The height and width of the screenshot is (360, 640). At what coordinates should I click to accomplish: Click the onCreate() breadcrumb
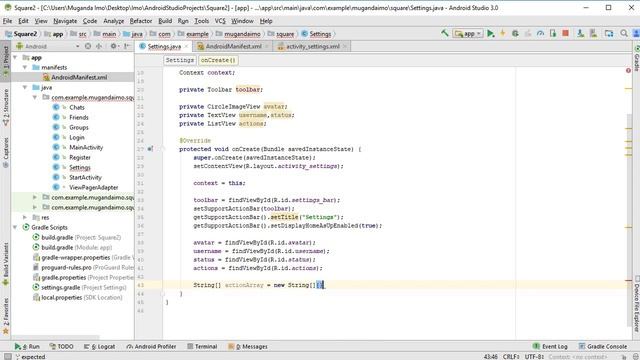[x=218, y=60]
